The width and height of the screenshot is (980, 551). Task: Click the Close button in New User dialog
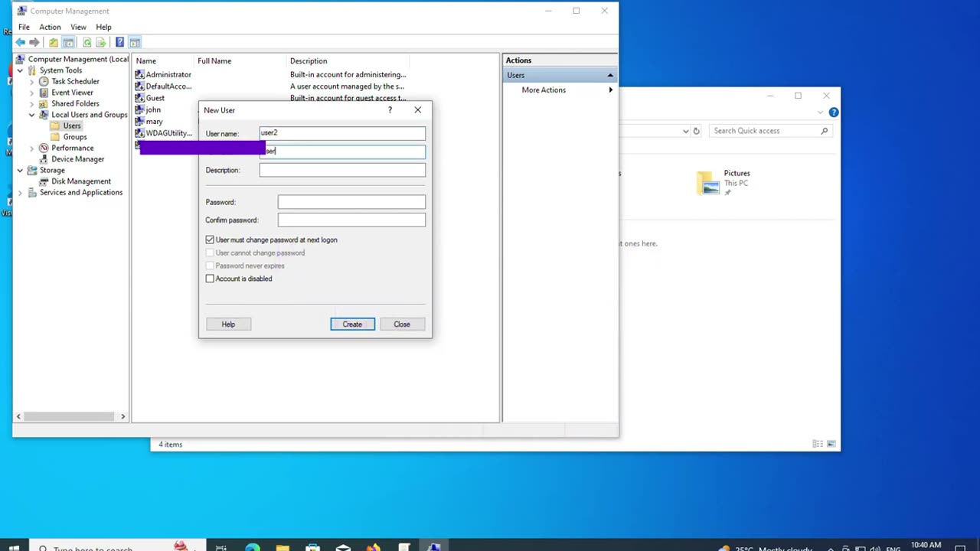402,324
